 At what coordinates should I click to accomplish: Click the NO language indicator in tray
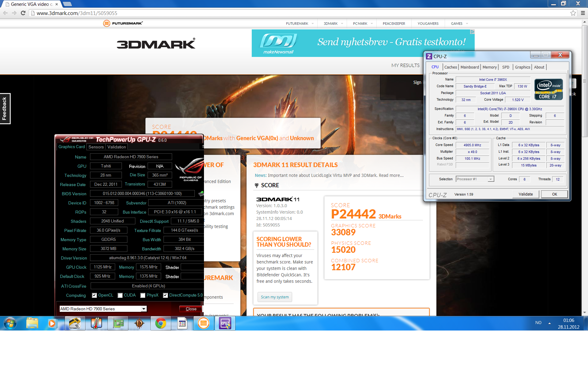click(x=538, y=323)
